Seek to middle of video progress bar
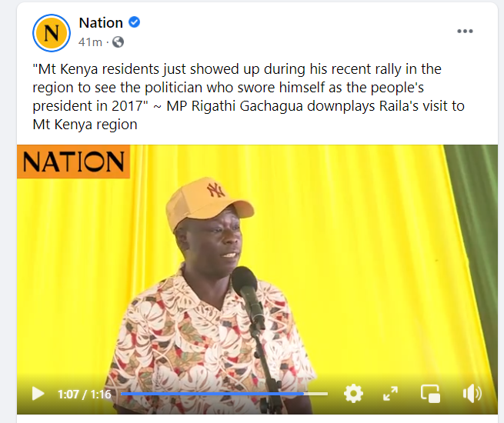Image resolution: width=504 pixels, height=423 pixels. coord(225,394)
